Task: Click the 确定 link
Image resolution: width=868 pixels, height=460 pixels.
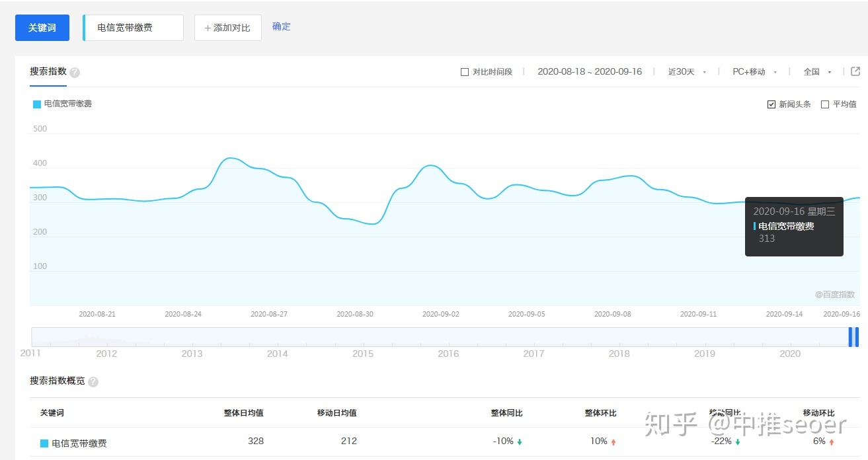Action: tap(282, 26)
